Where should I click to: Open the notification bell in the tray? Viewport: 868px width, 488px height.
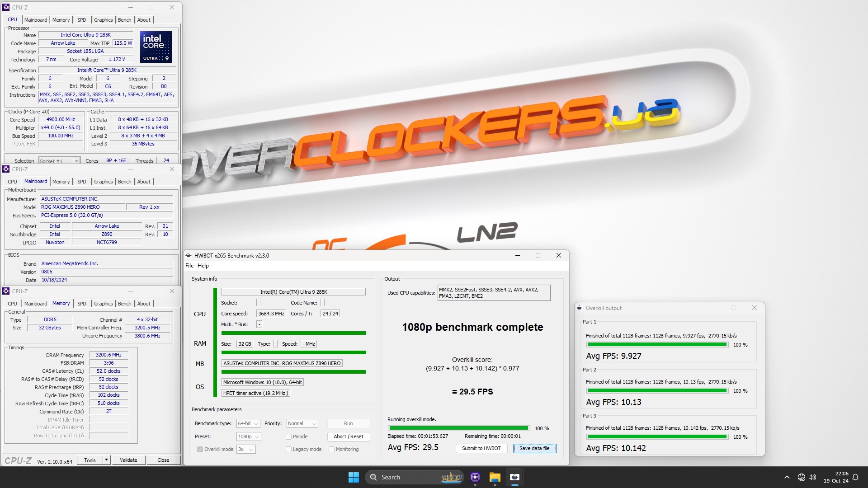click(855, 477)
